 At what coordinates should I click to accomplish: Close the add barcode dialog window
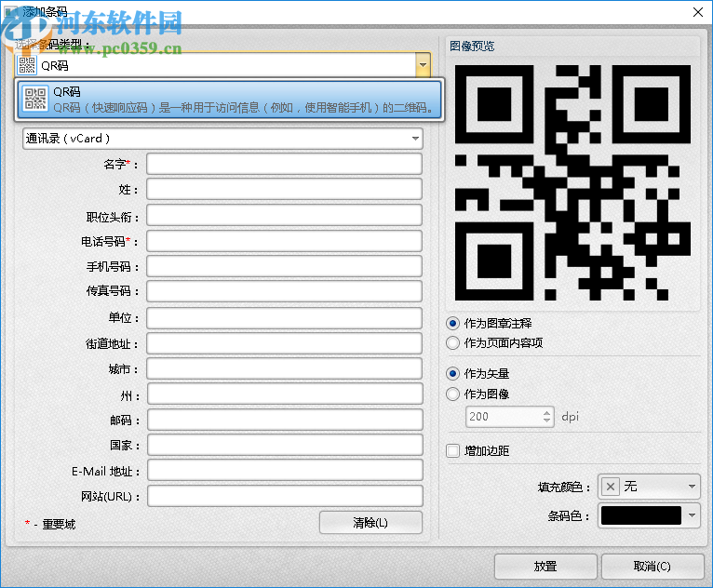coord(696,11)
